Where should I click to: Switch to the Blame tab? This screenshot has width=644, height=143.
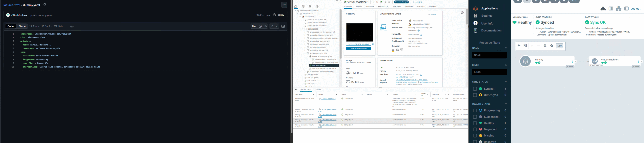tap(22, 26)
